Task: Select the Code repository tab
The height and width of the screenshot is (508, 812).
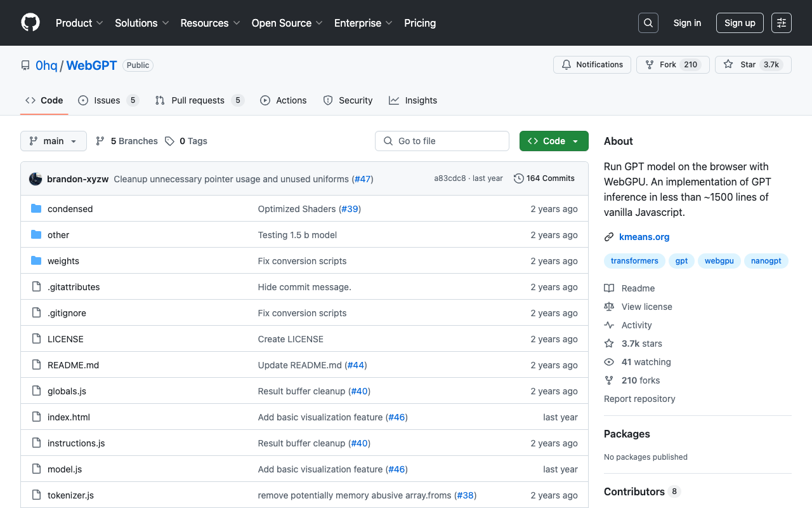Action: 44,100
